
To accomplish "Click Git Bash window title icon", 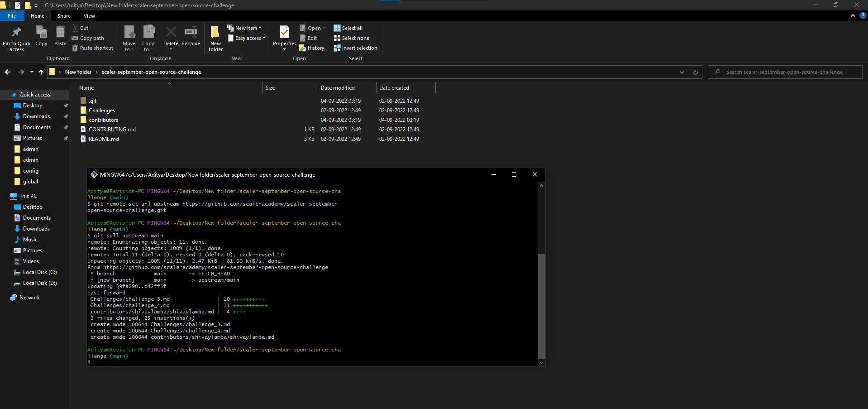I will coord(94,174).
